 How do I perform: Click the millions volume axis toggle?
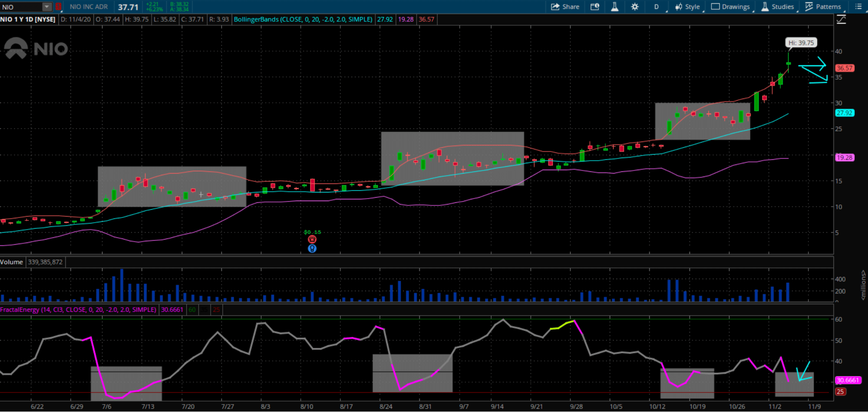pos(863,285)
